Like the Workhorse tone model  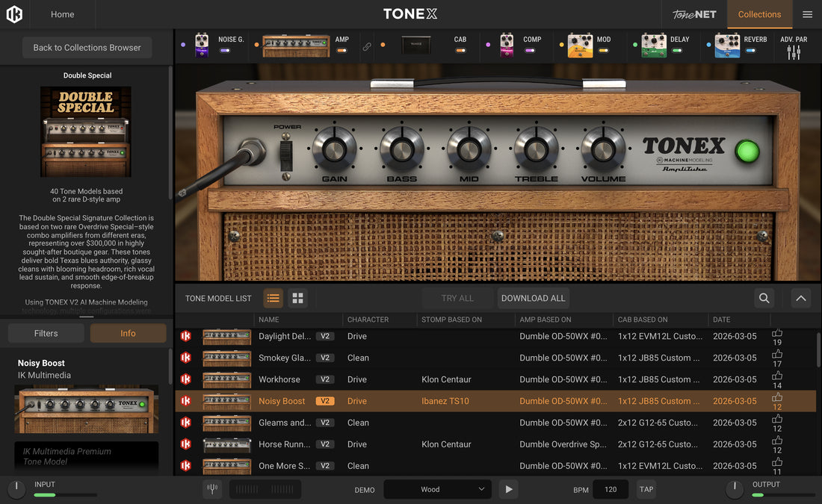point(777,376)
